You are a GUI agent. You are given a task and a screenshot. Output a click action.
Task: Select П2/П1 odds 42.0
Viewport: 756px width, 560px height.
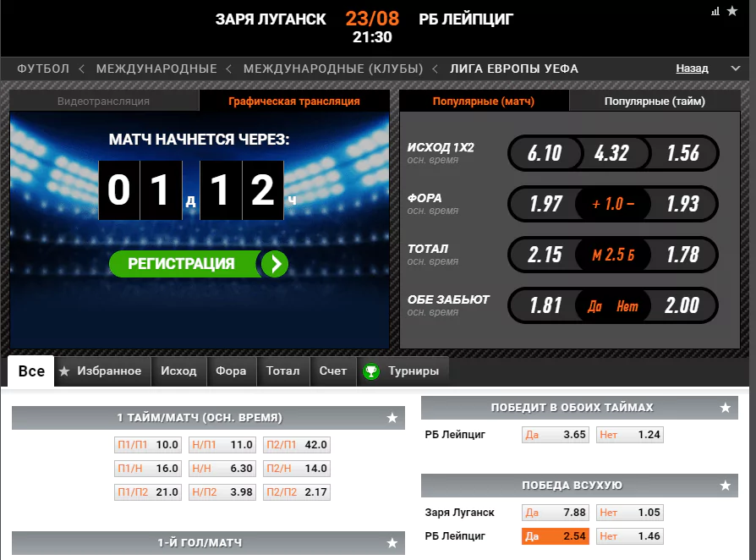(297, 445)
